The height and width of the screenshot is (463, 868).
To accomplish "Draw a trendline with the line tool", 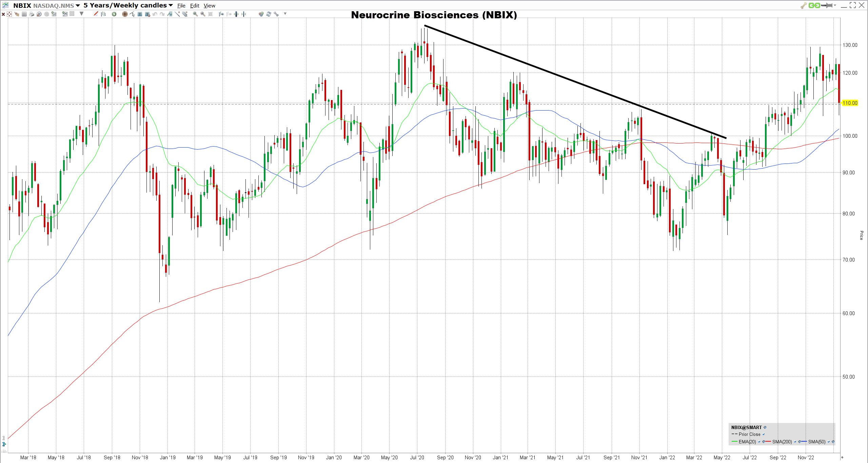I will (x=177, y=14).
